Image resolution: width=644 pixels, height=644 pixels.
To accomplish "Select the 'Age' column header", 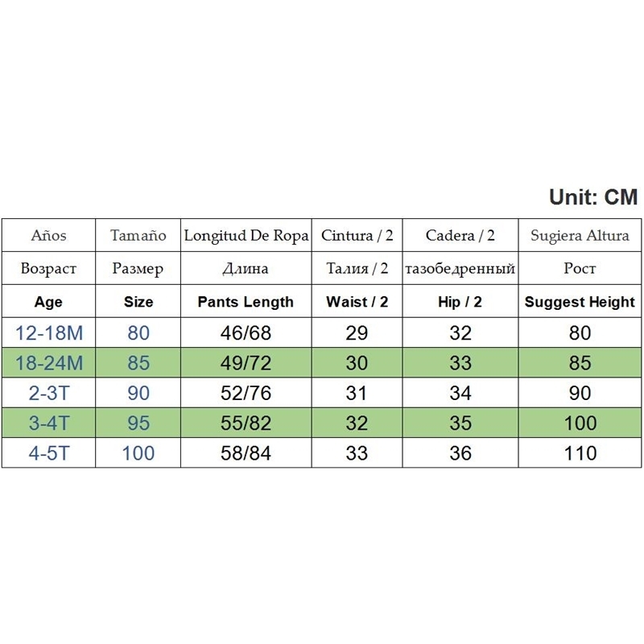I will [48, 303].
